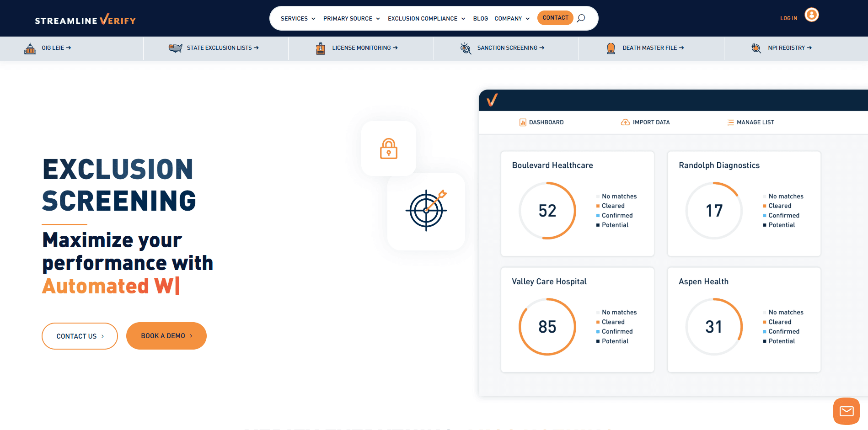868x430 pixels.
Task: Click the Contact Us outlined button
Action: tap(80, 336)
